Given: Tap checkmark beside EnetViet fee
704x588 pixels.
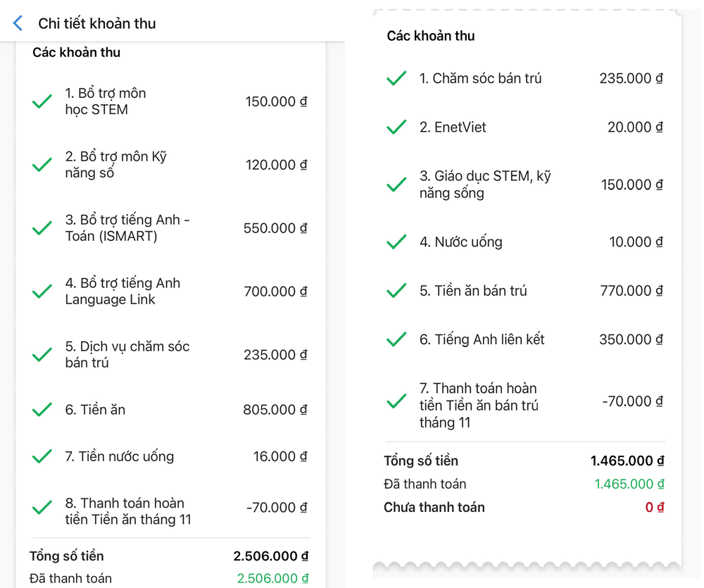Looking at the screenshot, I should coord(396,127).
